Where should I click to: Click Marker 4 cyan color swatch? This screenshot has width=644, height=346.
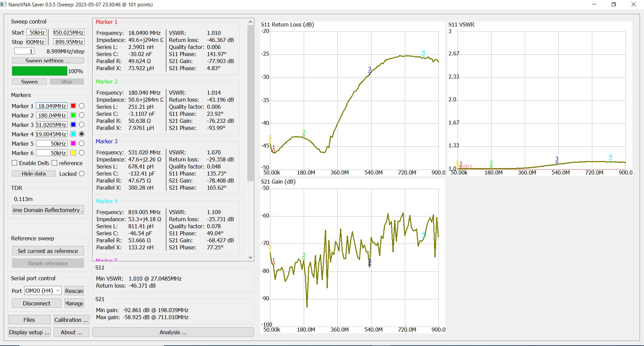tap(73, 134)
